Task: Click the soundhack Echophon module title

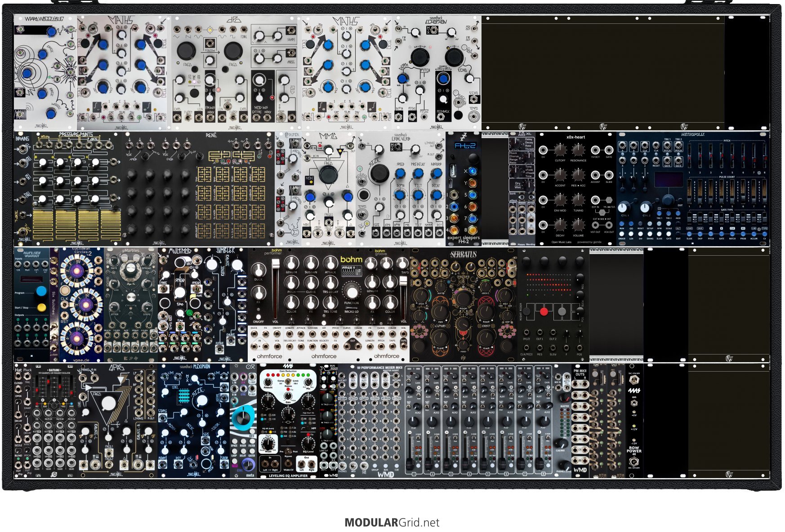Action: point(437,20)
